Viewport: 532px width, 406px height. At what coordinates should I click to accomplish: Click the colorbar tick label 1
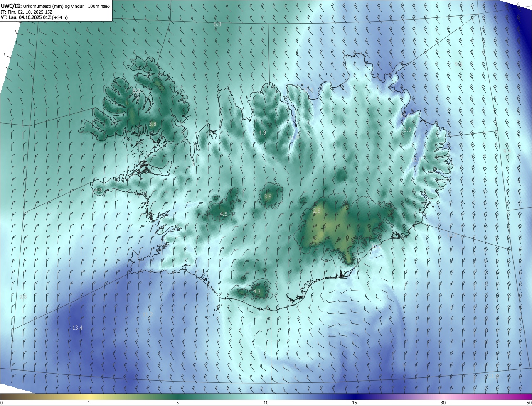pyautogui.click(x=89, y=403)
